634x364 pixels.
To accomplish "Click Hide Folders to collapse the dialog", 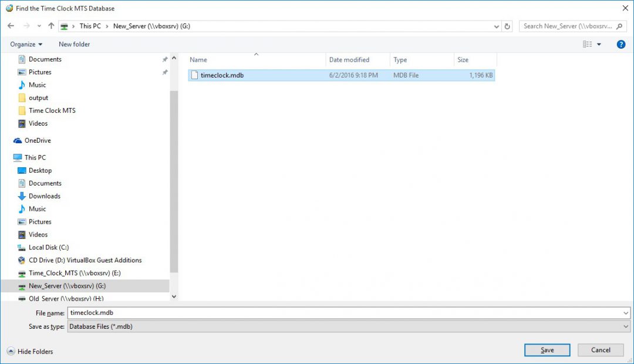I will (29, 351).
